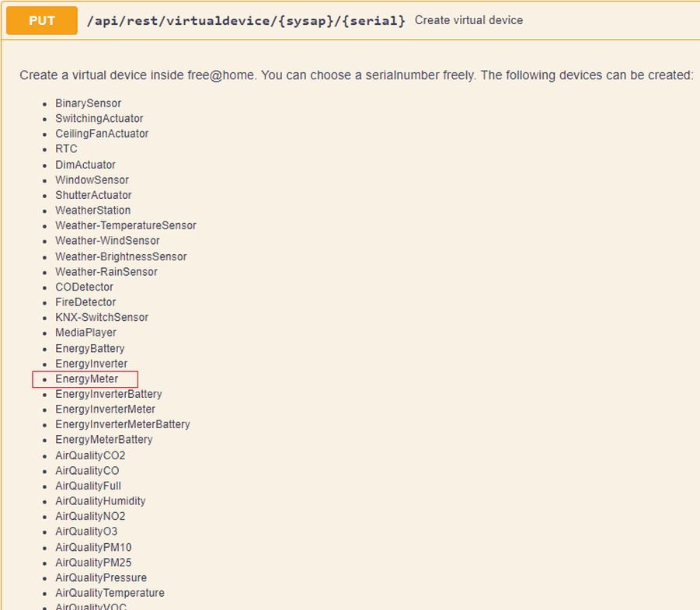
Task: Click the WeatherStation entry
Action: 93,211
